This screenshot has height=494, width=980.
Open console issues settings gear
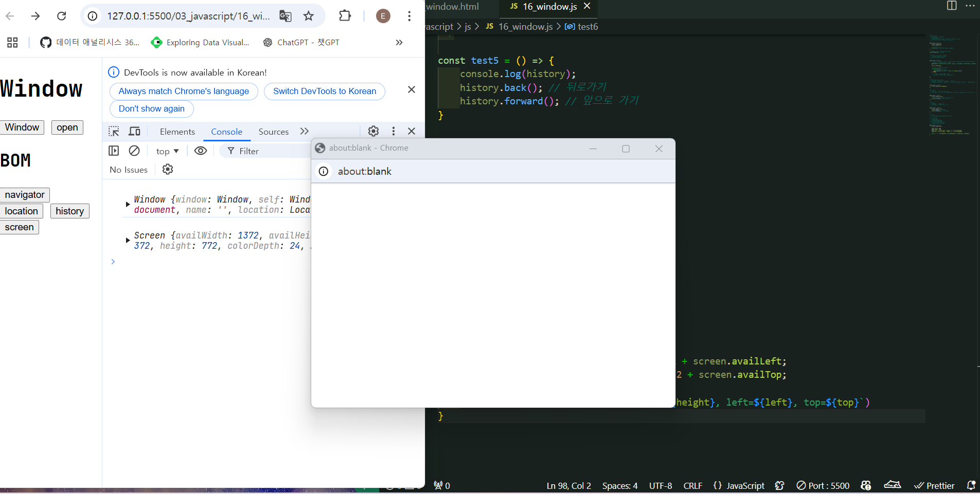tap(168, 169)
